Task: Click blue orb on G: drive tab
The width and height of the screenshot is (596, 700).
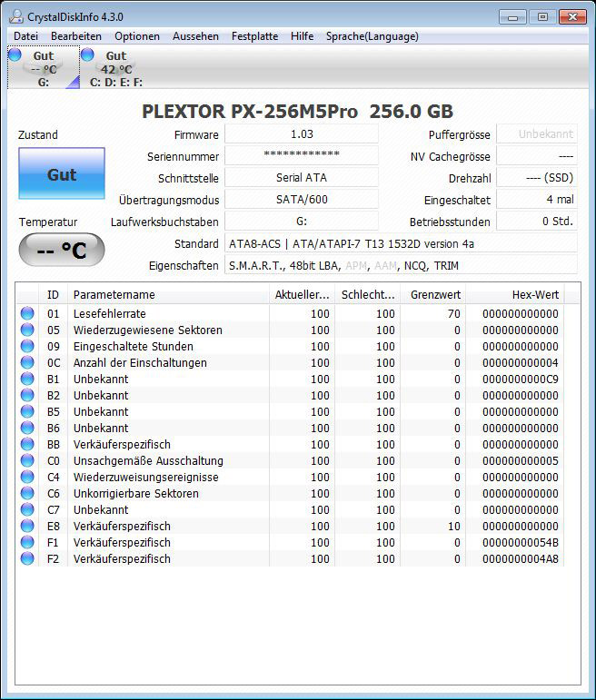Action: (15, 54)
